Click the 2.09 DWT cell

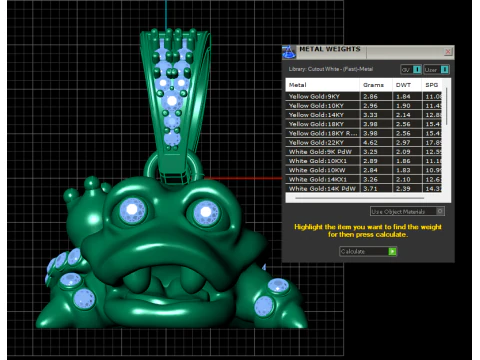[x=407, y=152]
